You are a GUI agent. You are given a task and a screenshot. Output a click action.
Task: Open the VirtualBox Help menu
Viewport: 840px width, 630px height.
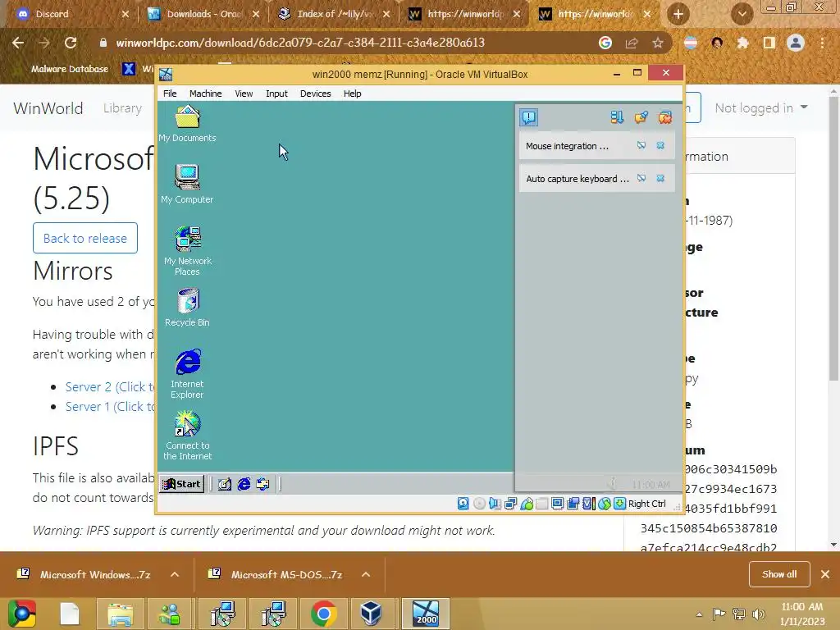(x=352, y=94)
